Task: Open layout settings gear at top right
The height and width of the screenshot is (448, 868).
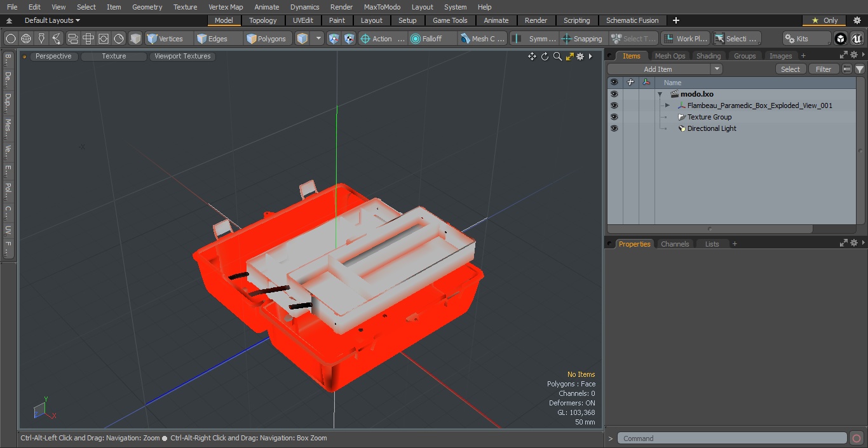Action: 857,20
